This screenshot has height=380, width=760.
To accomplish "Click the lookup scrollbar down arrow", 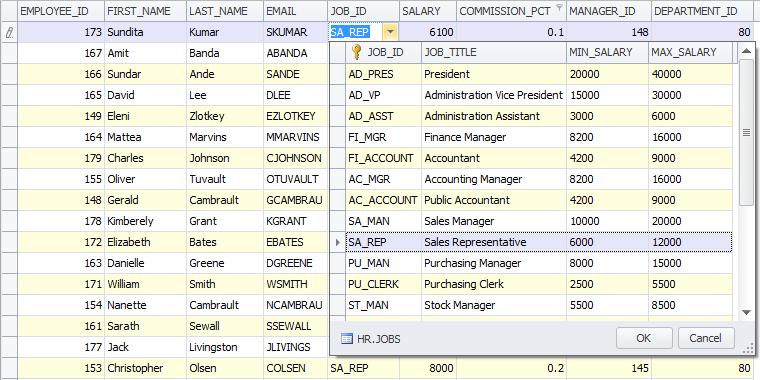I will coord(746,313).
